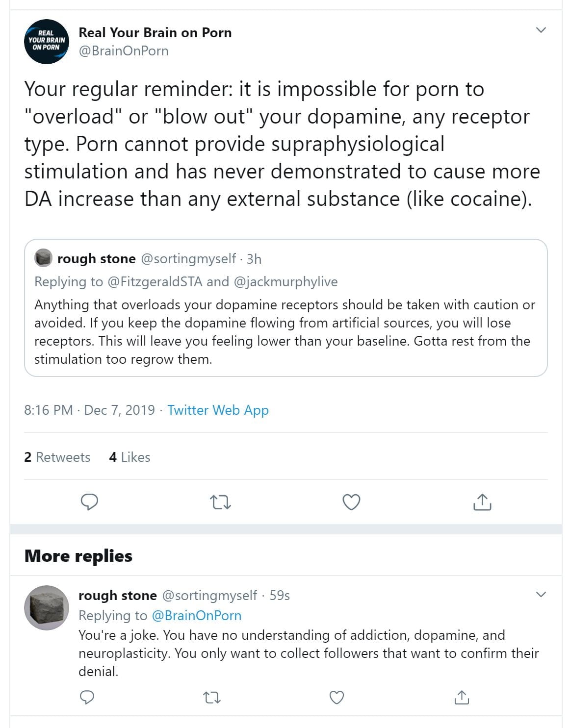View the 4 Likes list

[x=130, y=457]
